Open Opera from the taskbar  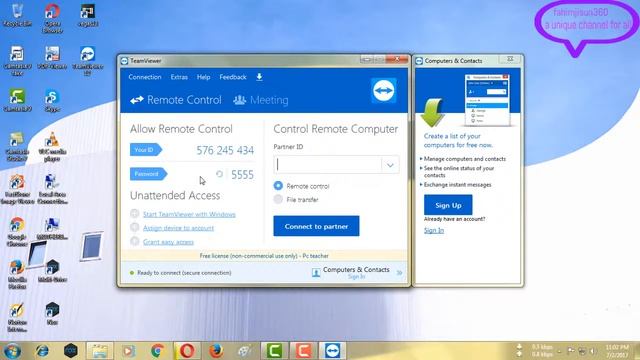[187, 351]
